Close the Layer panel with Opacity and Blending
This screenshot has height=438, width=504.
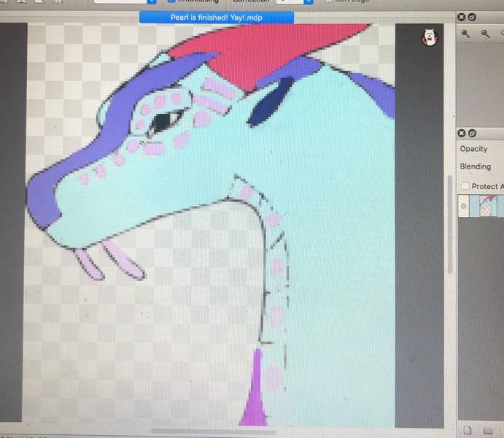[462, 133]
